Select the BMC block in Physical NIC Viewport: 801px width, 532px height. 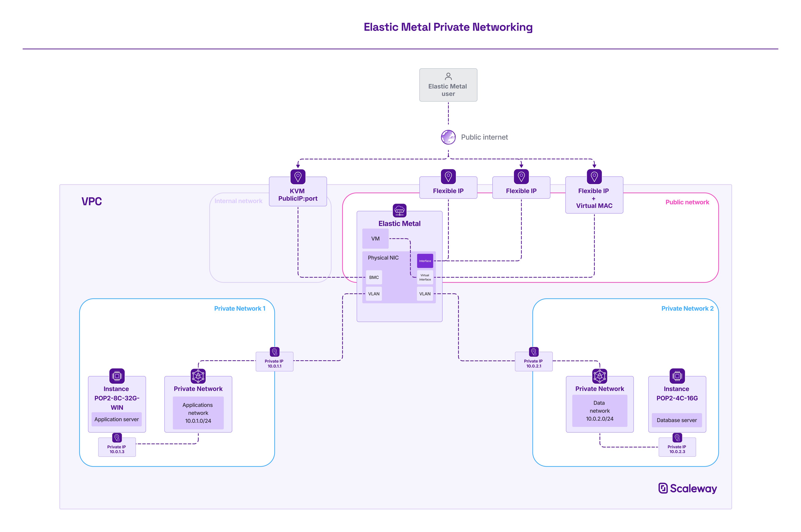tap(374, 277)
